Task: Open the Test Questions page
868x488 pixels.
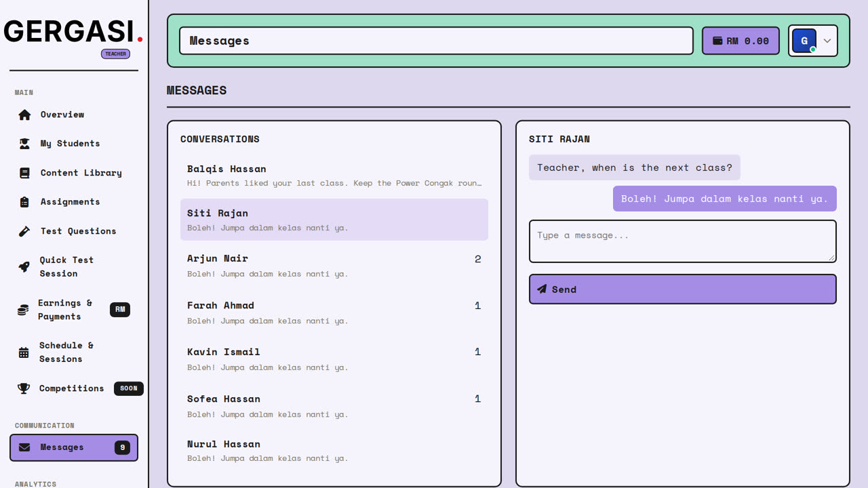Action: click(x=74, y=231)
